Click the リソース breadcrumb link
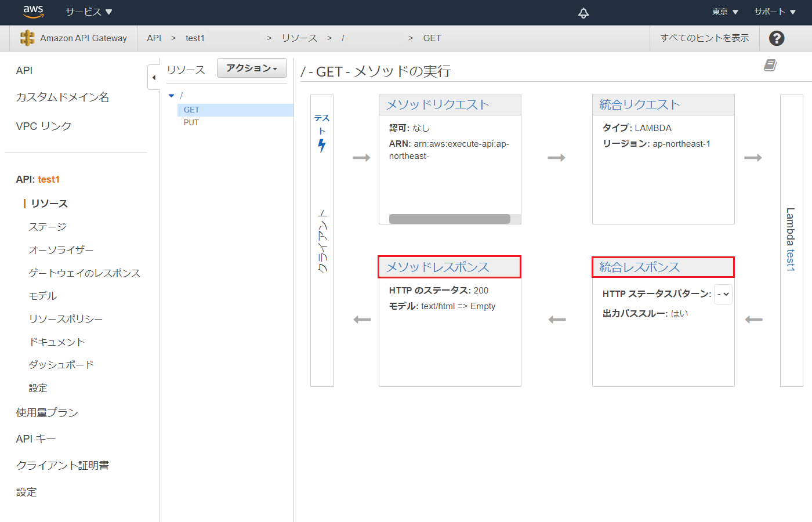This screenshot has height=522, width=812. (299, 38)
